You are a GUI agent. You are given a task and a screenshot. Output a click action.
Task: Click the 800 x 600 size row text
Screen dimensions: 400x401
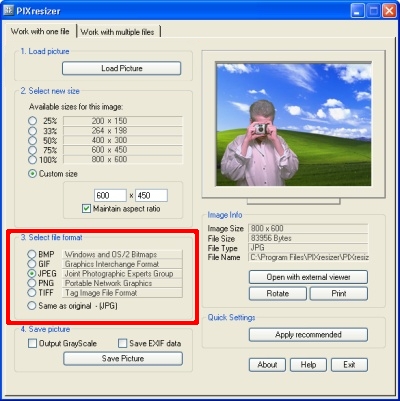[109, 160]
